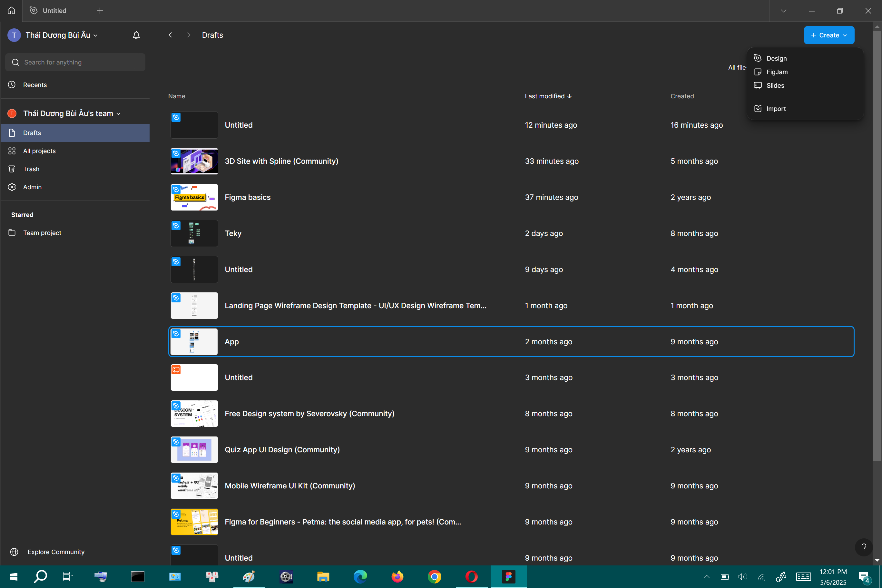882x588 pixels.
Task: Open Trash in the sidebar
Action: pos(75,169)
